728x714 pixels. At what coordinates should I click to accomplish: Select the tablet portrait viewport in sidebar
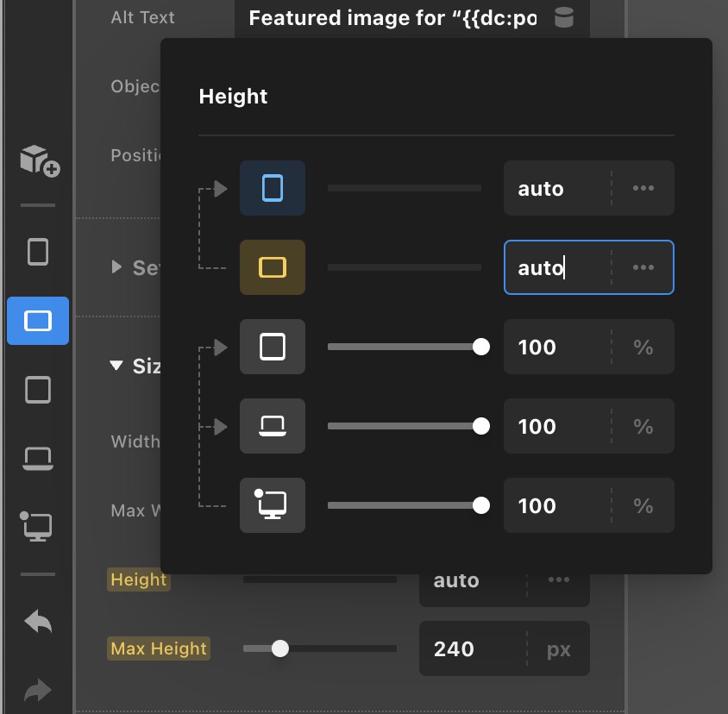pos(38,390)
